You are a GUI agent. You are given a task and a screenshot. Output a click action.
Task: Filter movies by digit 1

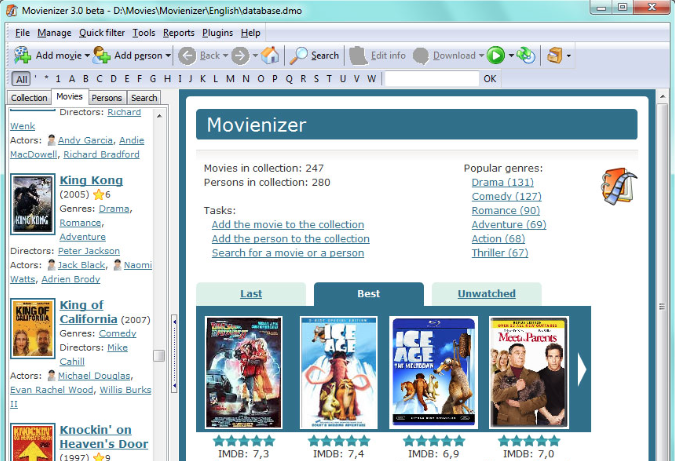[58, 79]
